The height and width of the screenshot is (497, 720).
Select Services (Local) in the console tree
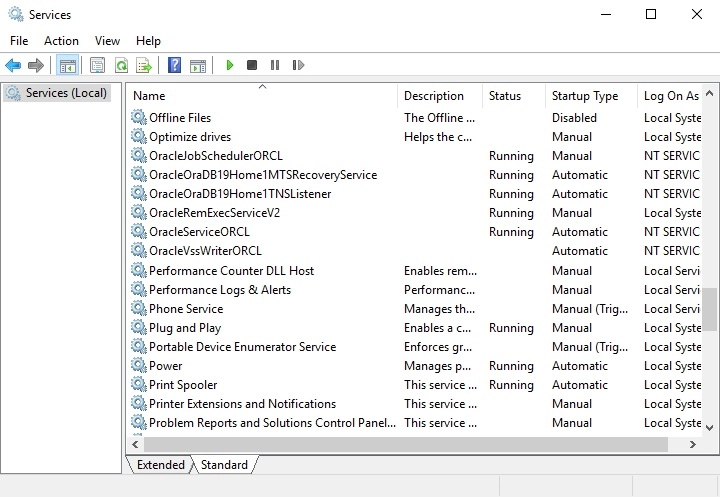[58, 93]
